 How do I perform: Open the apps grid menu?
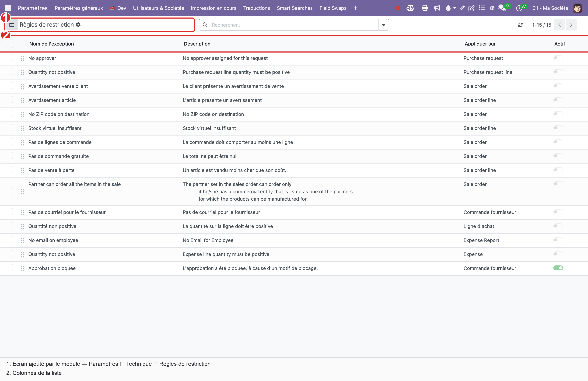(8, 8)
